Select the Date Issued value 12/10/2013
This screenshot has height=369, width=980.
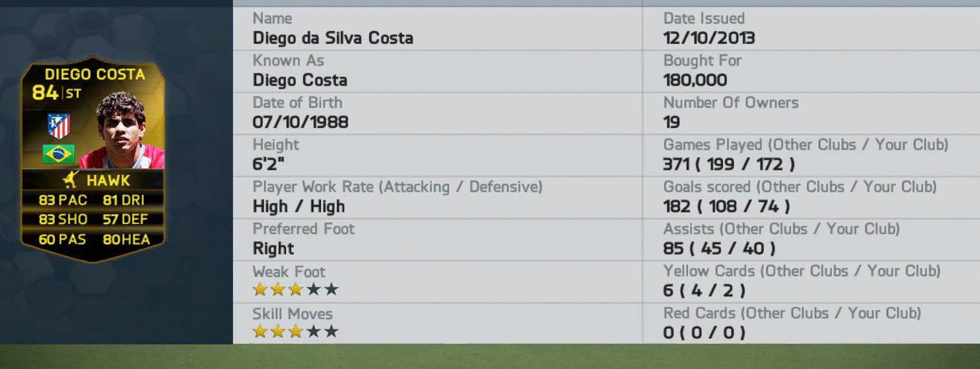coord(709,38)
